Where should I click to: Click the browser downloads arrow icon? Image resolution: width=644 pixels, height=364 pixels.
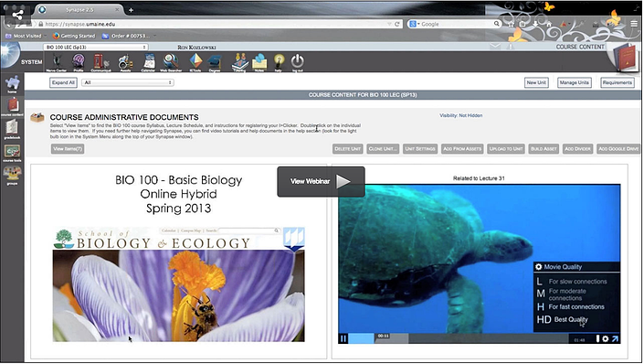[x=535, y=25]
